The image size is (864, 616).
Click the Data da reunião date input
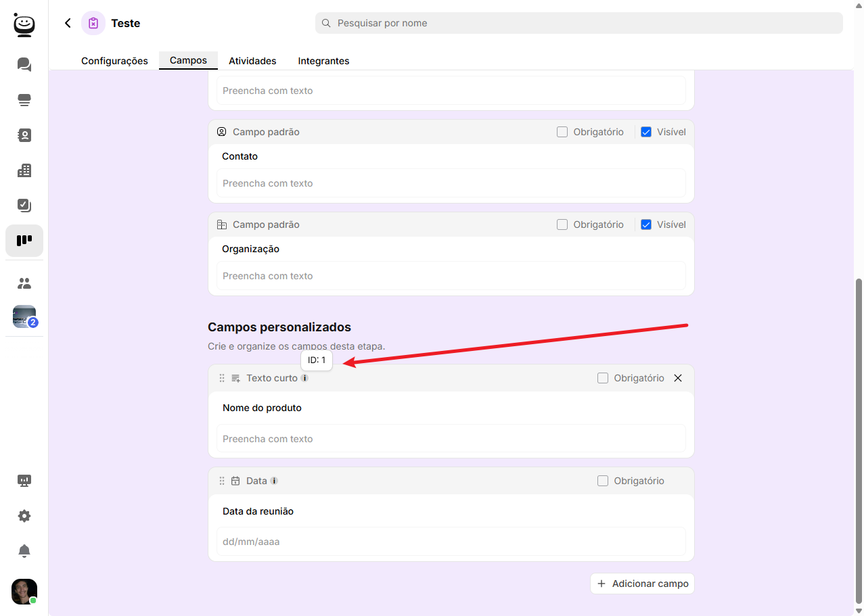click(451, 542)
